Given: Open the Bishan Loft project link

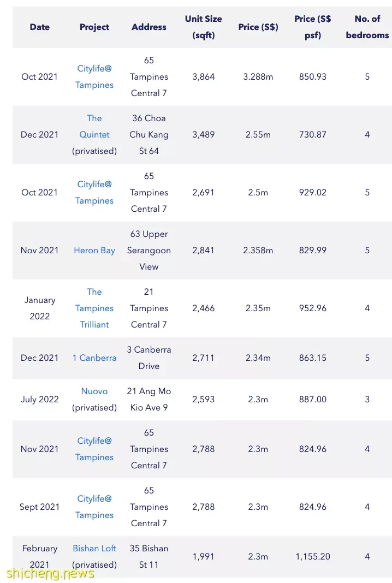Looking at the screenshot, I should 94,549.
